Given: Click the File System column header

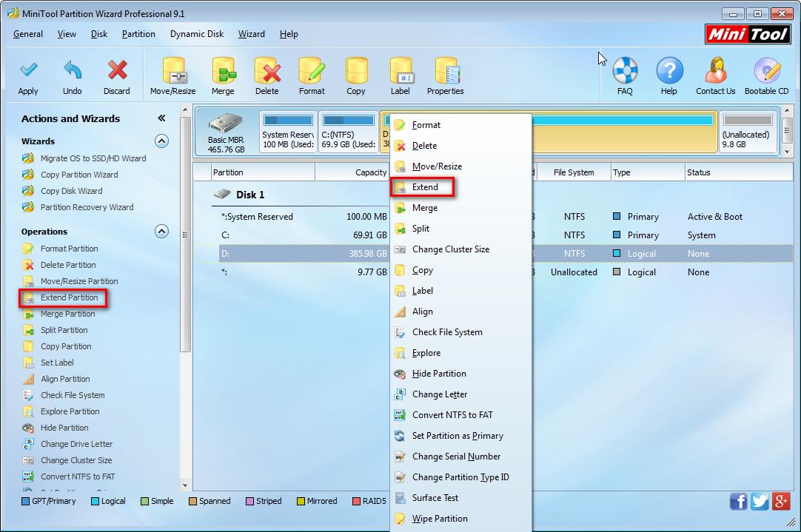Looking at the screenshot, I should 574,172.
